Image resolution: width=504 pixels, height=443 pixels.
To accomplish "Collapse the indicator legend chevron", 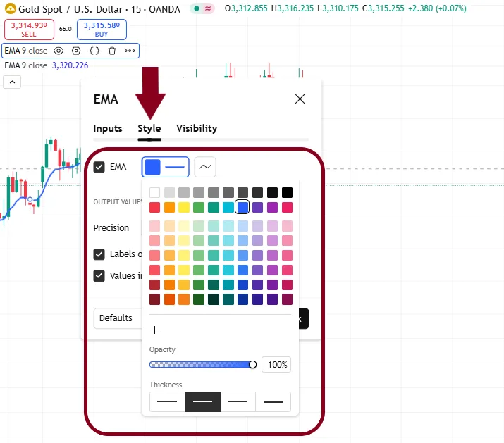I will click(13, 82).
